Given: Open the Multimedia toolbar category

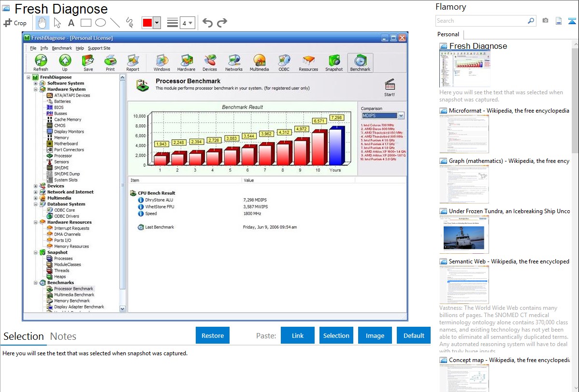Looking at the screenshot, I should (x=259, y=63).
